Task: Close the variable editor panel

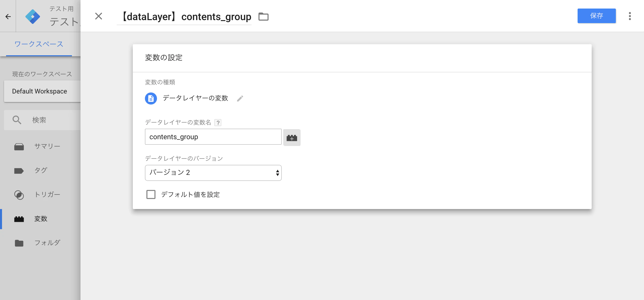Action: coord(99,16)
